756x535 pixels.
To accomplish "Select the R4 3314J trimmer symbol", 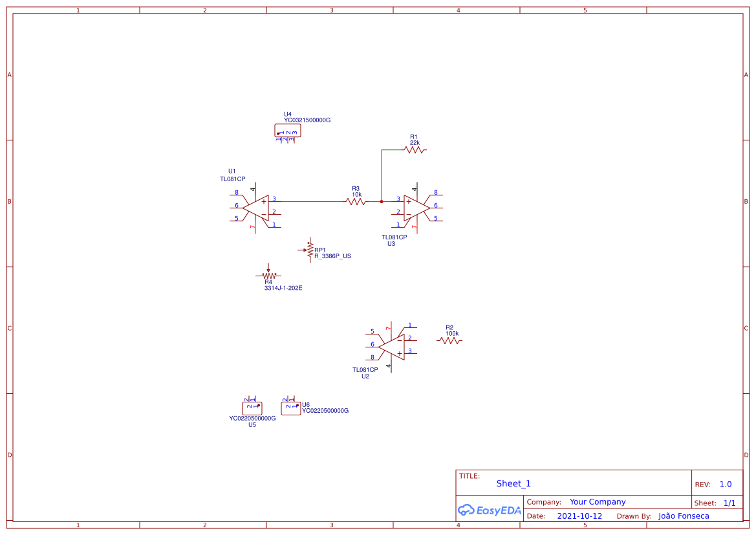I will click(269, 275).
